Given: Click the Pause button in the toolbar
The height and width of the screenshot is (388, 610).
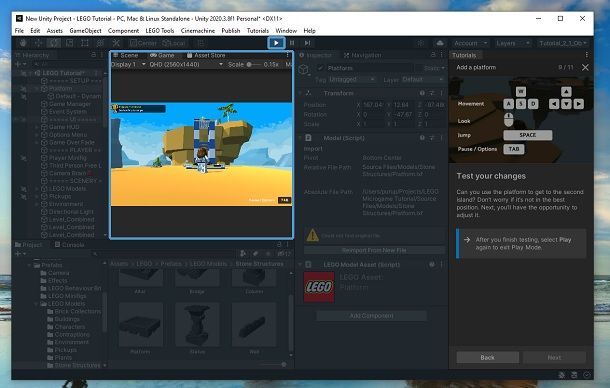Looking at the screenshot, I should coord(292,43).
